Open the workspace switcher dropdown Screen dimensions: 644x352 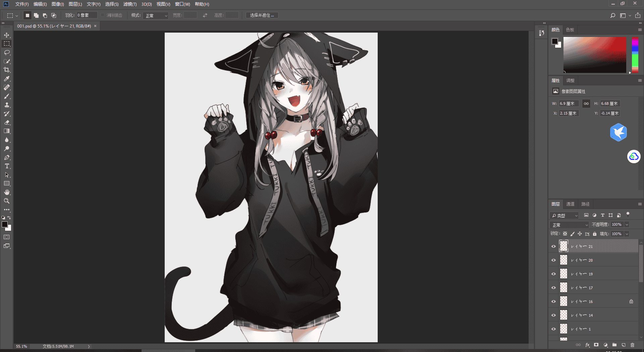click(625, 15)
